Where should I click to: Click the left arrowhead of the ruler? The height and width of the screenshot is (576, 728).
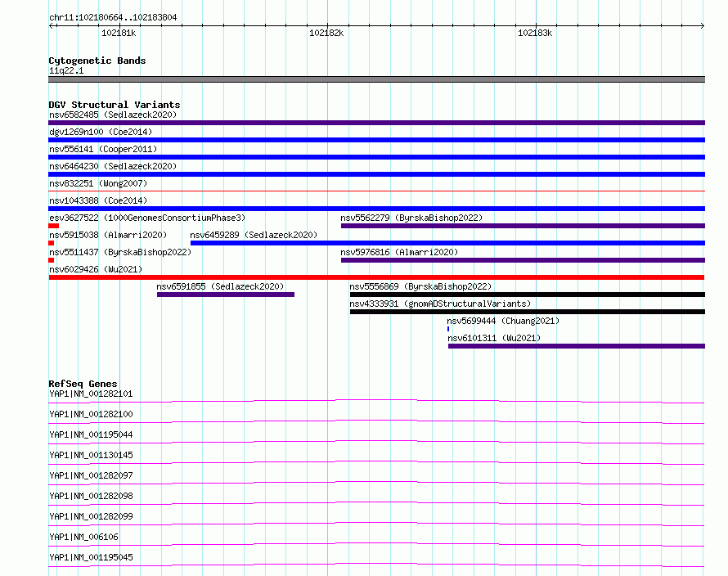click(51, 25)
